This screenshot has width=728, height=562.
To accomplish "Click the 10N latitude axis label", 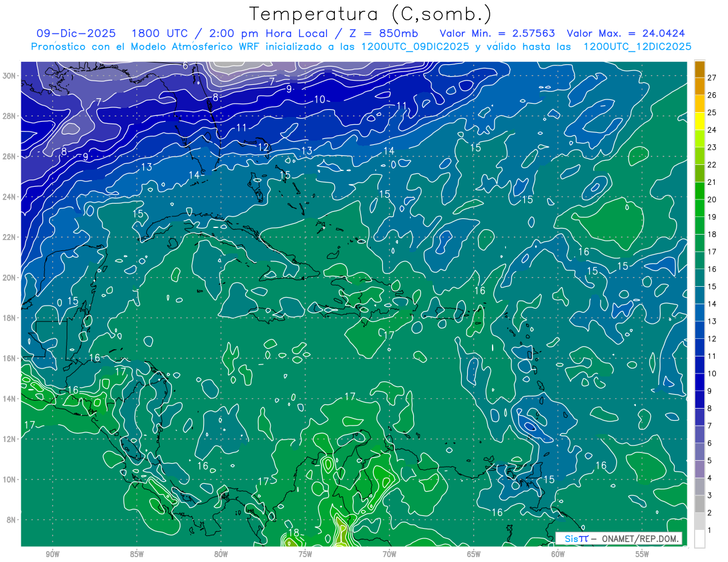I will [10, 480].
